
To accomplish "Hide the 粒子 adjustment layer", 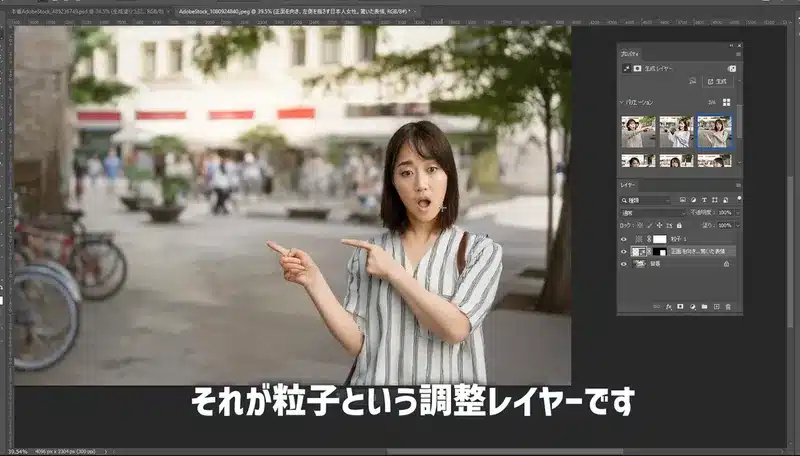I will pyautogui.click(x=624, y=240).
